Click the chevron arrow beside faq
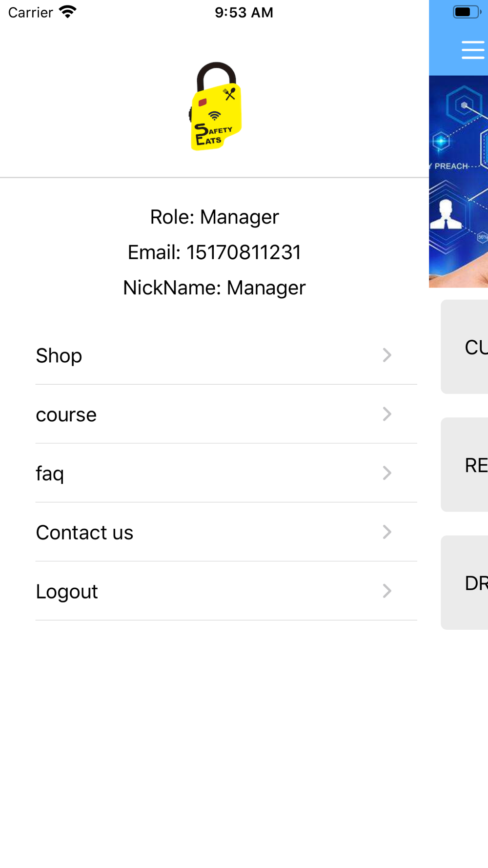488x868 pixels. [387, 473]
